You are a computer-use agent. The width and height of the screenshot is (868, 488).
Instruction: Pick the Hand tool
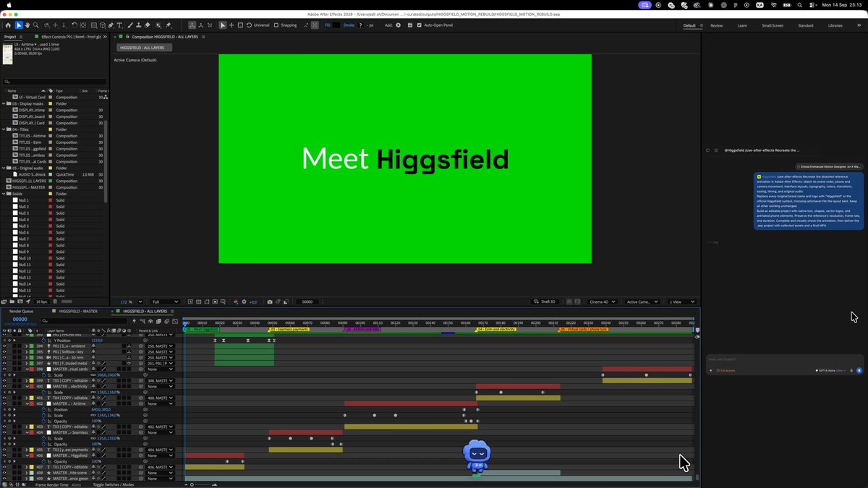pyautogui.click(x=27, y=25)
